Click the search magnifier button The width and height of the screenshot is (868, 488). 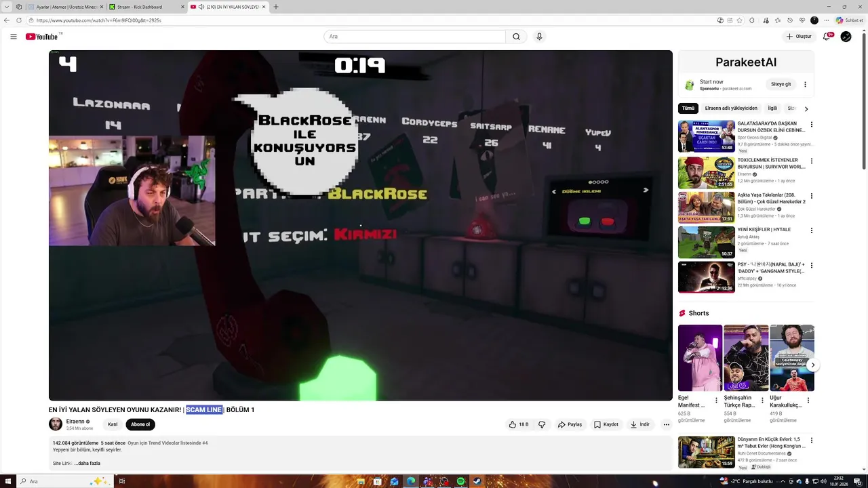(x=516, y=37)
